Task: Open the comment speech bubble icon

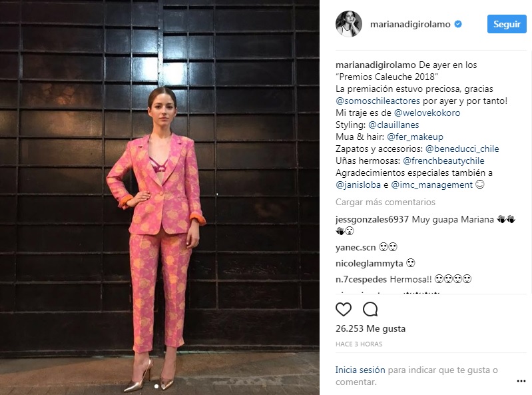Action: (x=370, y=309)
